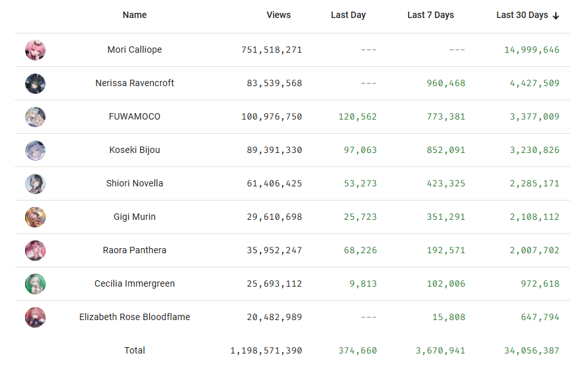The height and width of the screenshot is (367, 588).
Task: Click Cecilia Immergreen's avatar
Action: coord(35,284)
